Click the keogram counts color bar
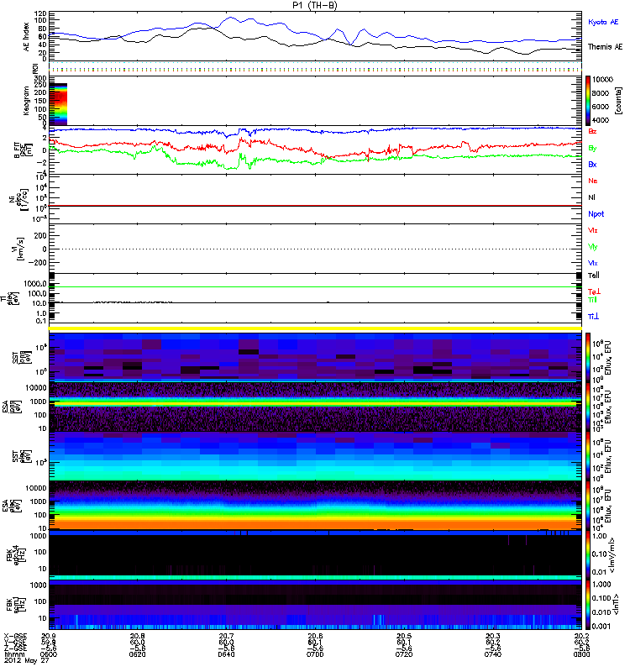 click(588, 100)
